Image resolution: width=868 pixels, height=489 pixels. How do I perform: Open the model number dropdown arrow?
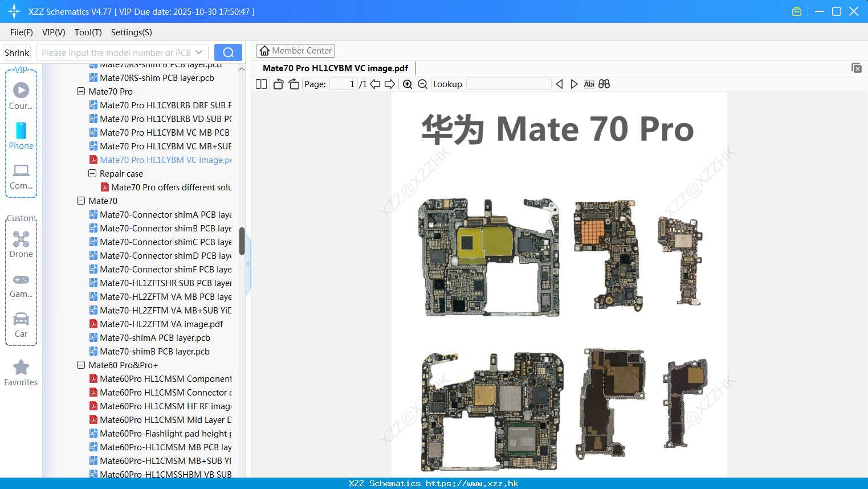tap(199, 52)
